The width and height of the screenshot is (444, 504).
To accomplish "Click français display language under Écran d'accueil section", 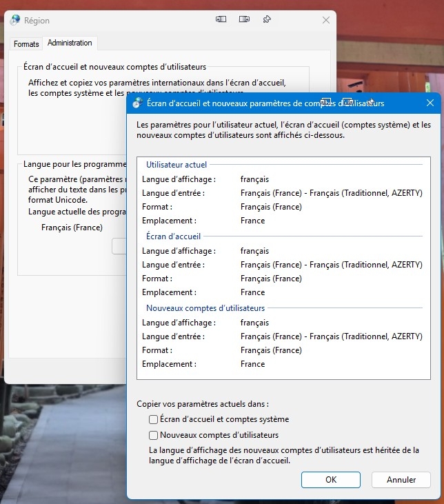I will point(254,251).
